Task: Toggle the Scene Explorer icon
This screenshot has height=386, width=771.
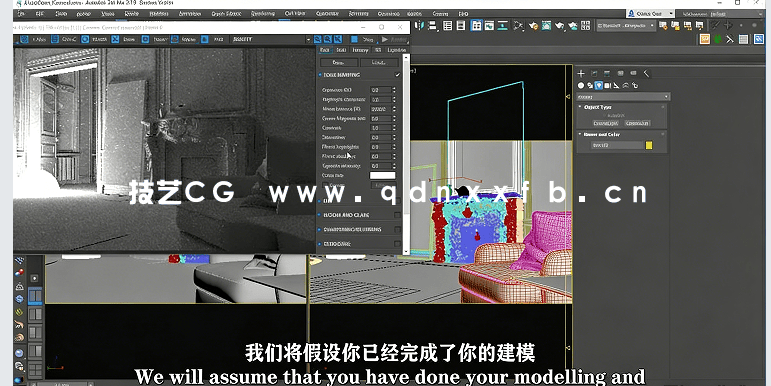Action: [x=447, y=26]
